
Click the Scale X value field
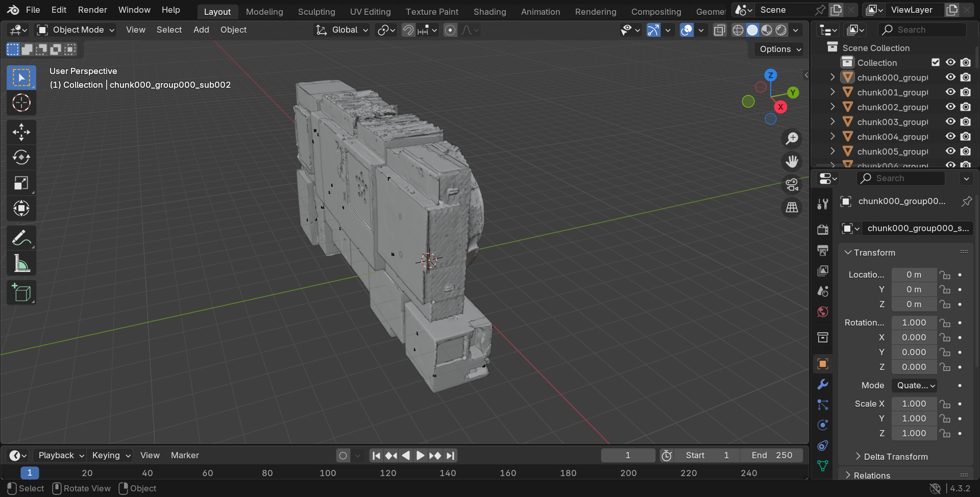coord(914,404)
